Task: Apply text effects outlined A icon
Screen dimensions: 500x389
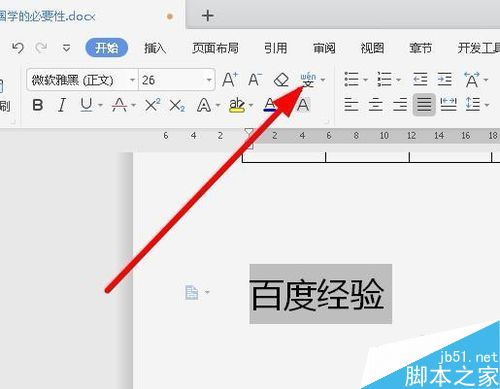Action: pos(204,105)
